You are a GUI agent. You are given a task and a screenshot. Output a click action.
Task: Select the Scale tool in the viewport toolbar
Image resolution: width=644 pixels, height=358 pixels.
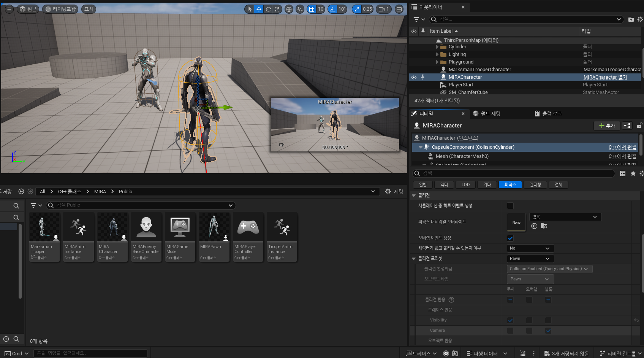click(x=277, y=9)
